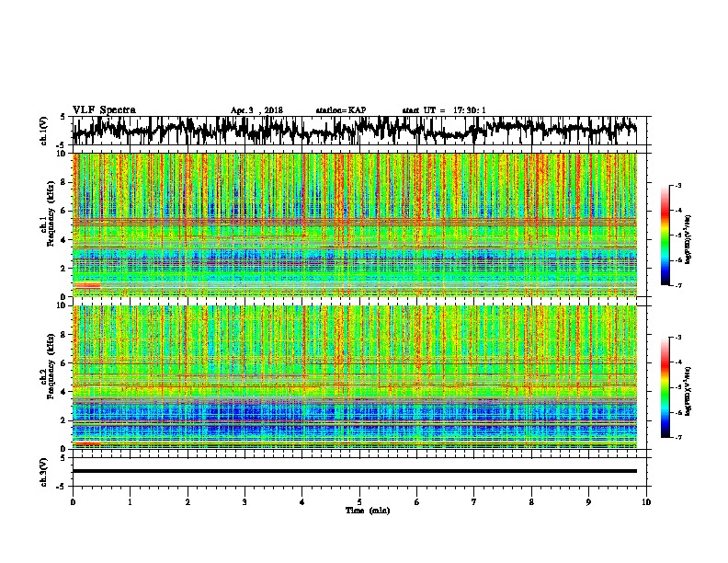
Task: Click the ch.2 color scale log(PSD) unit label
Action: click(688, 391)
